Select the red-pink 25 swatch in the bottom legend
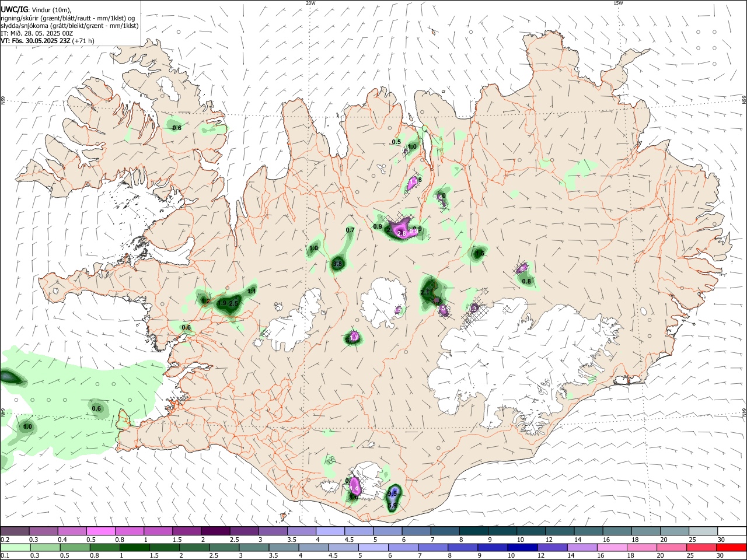The width and height of the screenshot is (747, 560). coord(701,547)
